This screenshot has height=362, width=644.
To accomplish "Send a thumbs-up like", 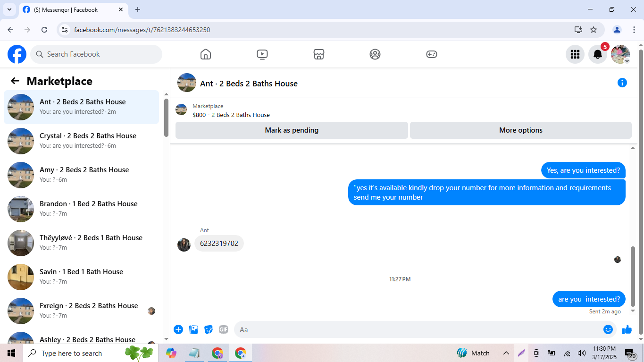I will point(627,329).
